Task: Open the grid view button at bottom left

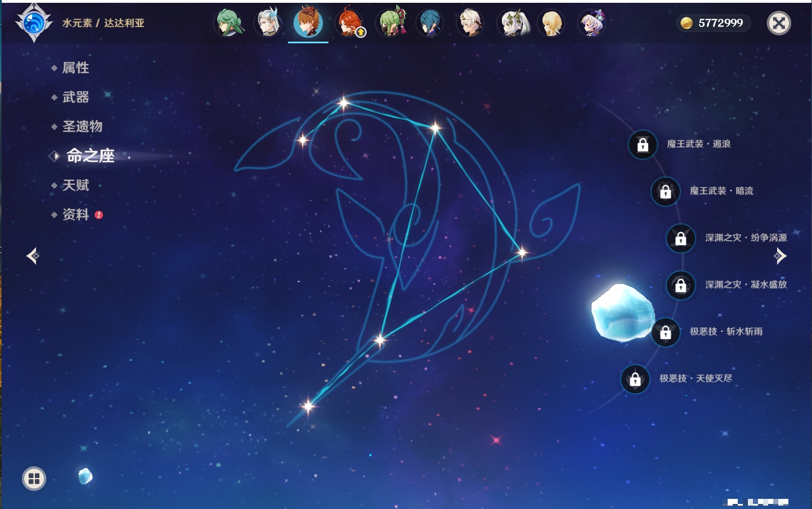Action: tap(34, 479)
